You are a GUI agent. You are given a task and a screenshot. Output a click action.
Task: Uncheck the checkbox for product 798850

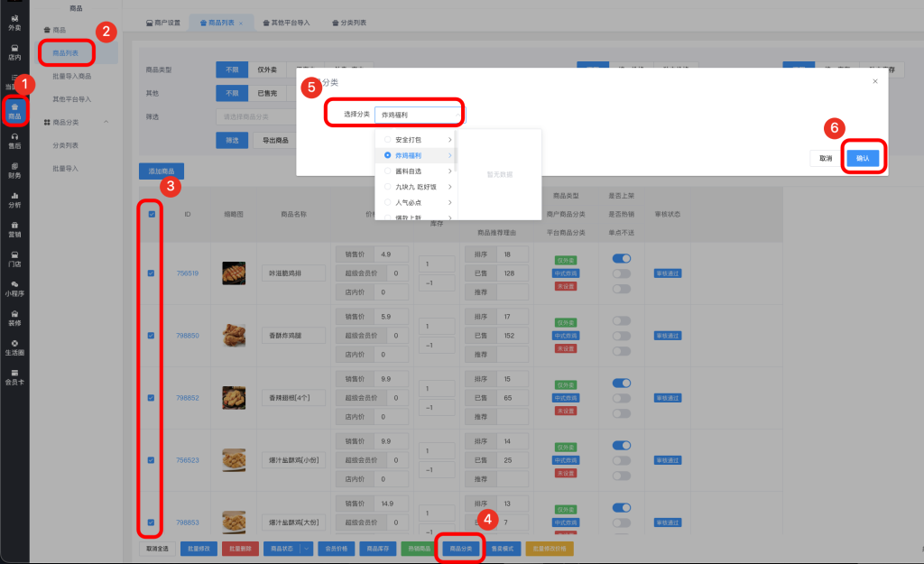(x=152, y=336)
